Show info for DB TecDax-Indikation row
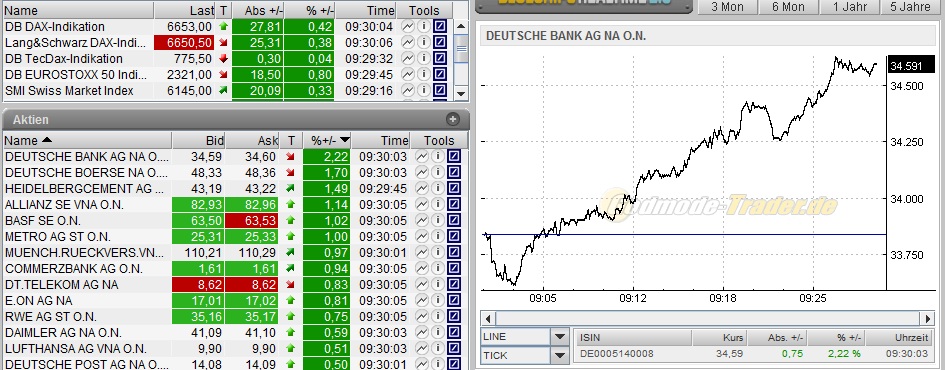The width and height of the screenshot is (945, 370). pyautogui.click(x=424, y=58)
